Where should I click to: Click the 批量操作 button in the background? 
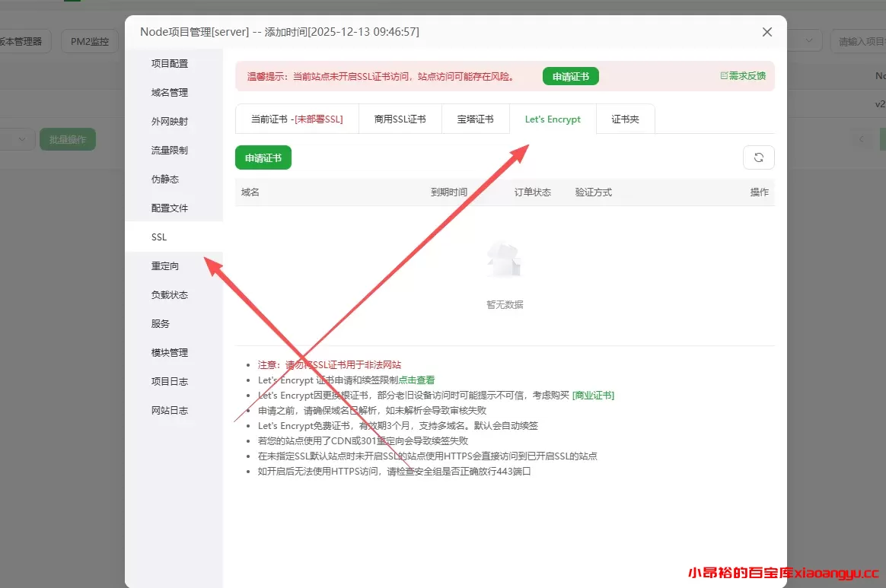67,139
